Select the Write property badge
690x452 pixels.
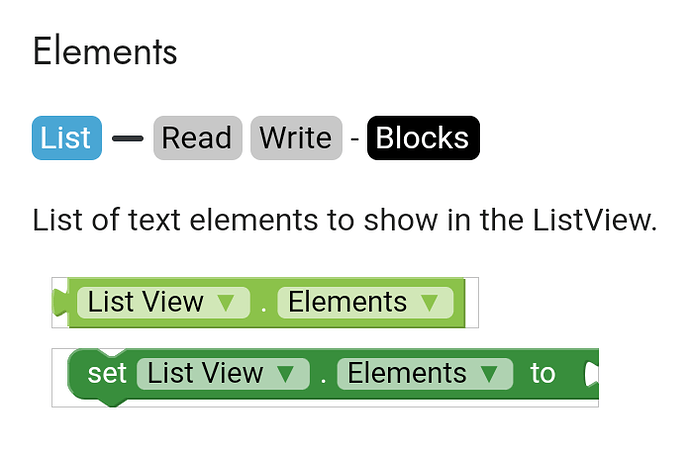tap(296, 138)
